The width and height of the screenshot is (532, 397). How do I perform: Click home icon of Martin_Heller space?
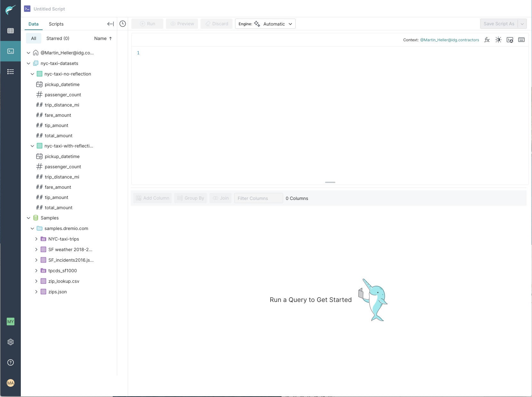coord(36,53)
